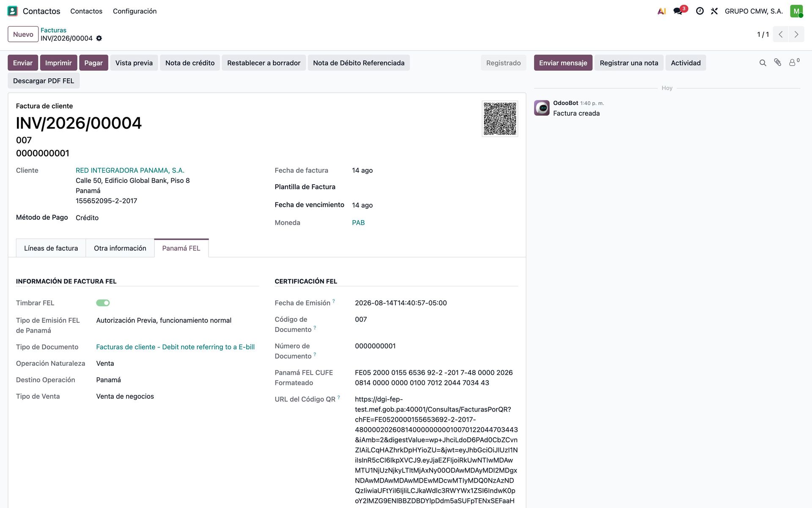
Task: Create a Nota de crédito
Action: (190, 63)
